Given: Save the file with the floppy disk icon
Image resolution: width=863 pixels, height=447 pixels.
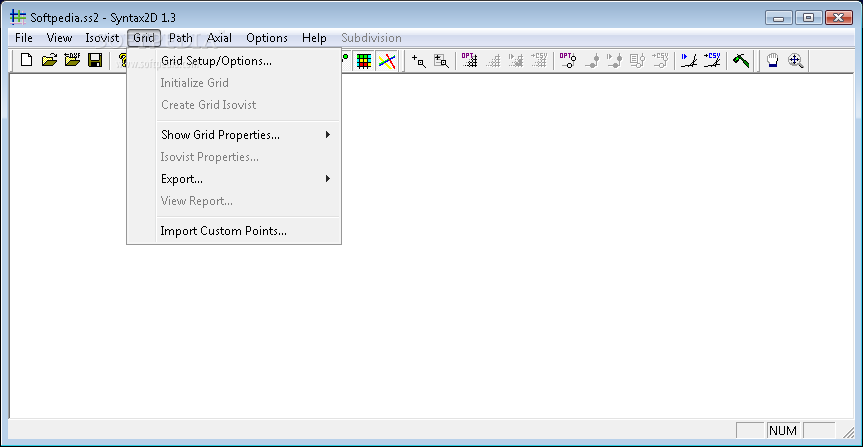Looking at the screenshot, I should coord(95,60).
